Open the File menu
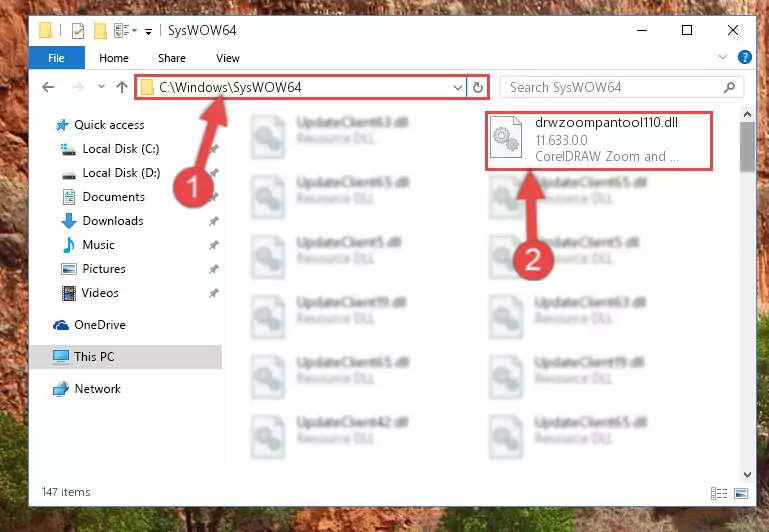The width and height of the screenshot is (769, 532). pos(56,58)
